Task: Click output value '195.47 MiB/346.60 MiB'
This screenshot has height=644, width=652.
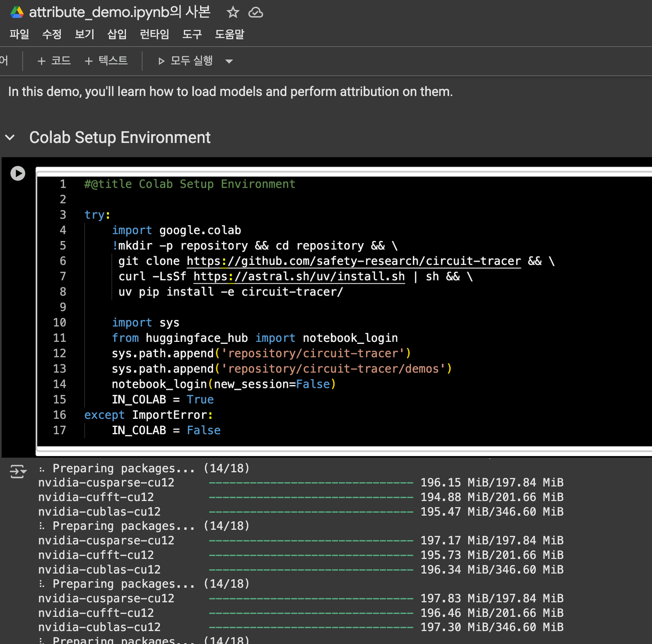Action: (492, 512)
